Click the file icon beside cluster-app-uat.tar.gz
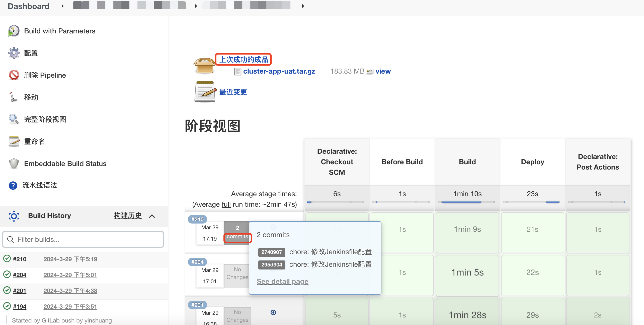The image size is (644, 325). click(x=237, y=72)
